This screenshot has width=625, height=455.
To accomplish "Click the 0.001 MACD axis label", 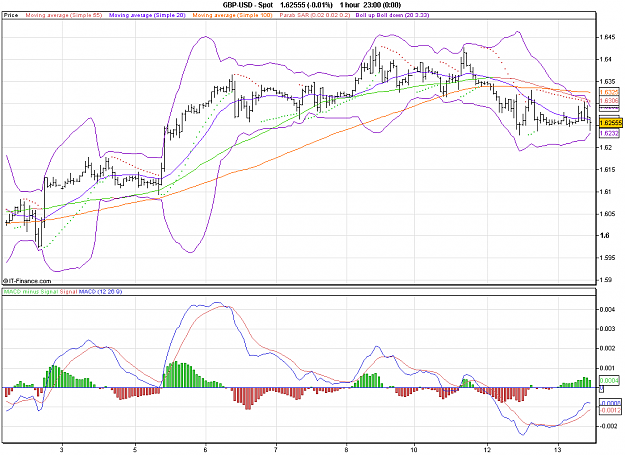I will [x=607, y=368].
